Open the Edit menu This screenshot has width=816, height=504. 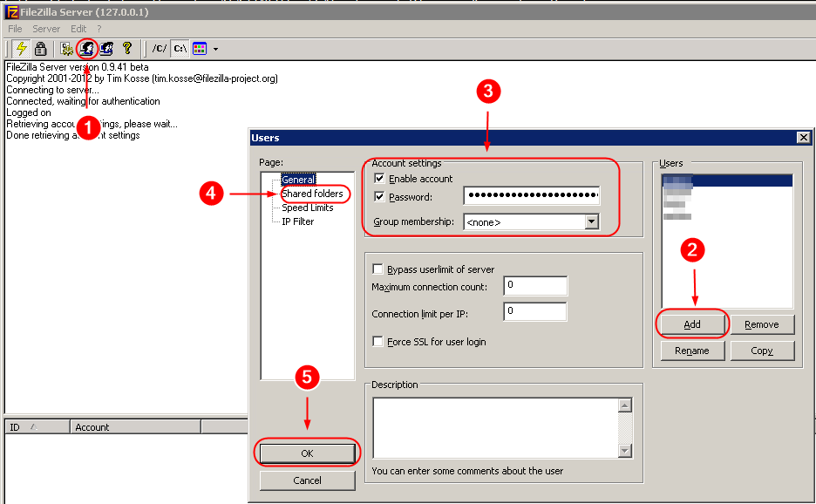click(x=78, y=29)
